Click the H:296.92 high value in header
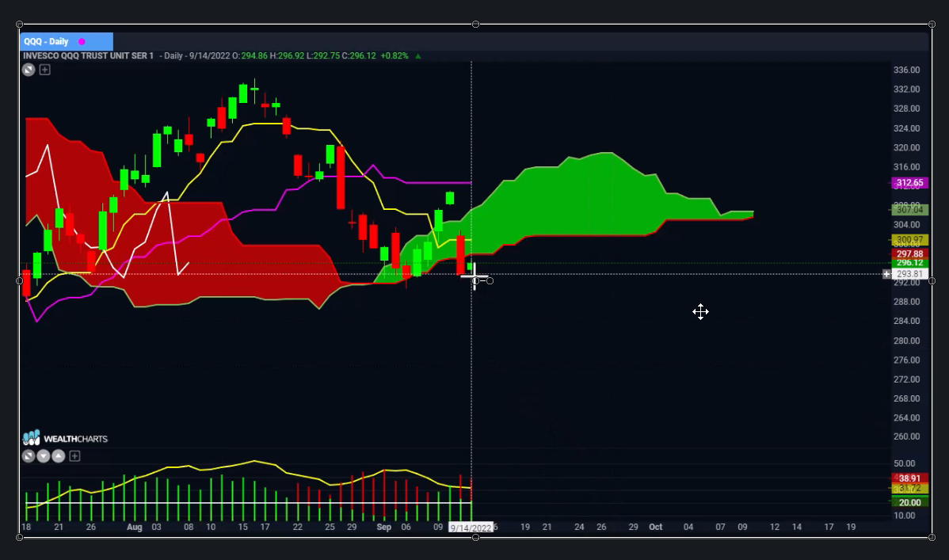Image resolution: width=949 pixels, height=560 pixels. (x=287, y=55)
